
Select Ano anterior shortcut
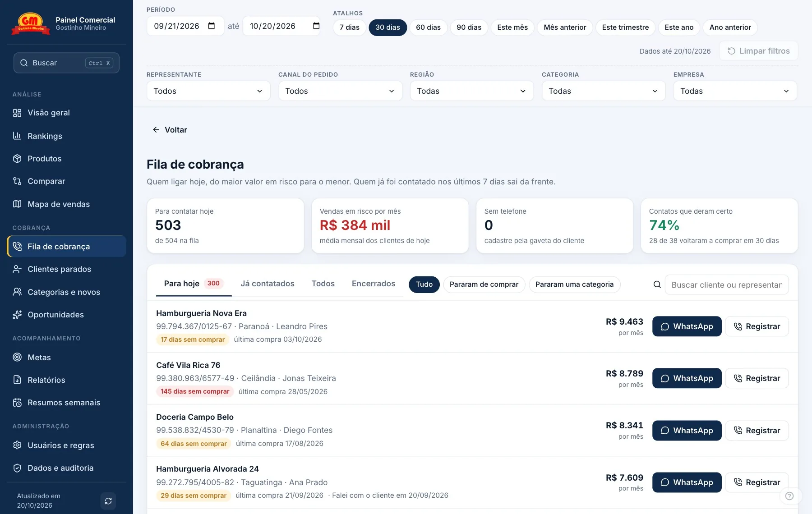pyautogui.click(x=730, y=28)
